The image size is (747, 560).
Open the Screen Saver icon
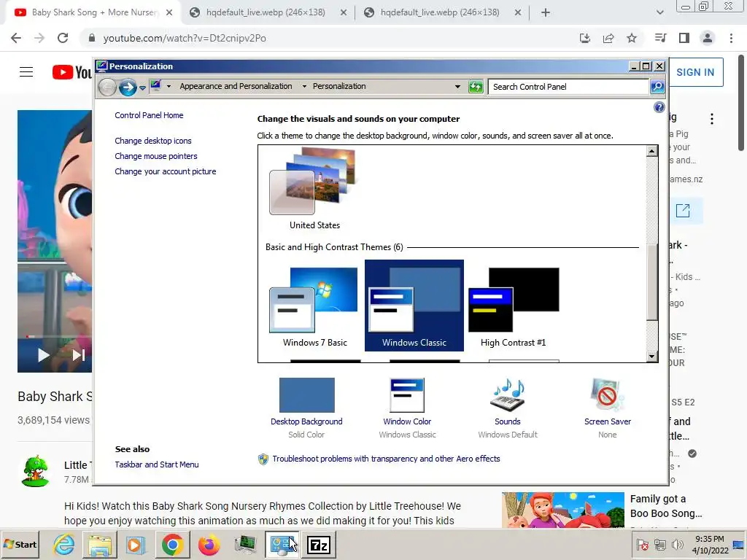coord(607,394)
